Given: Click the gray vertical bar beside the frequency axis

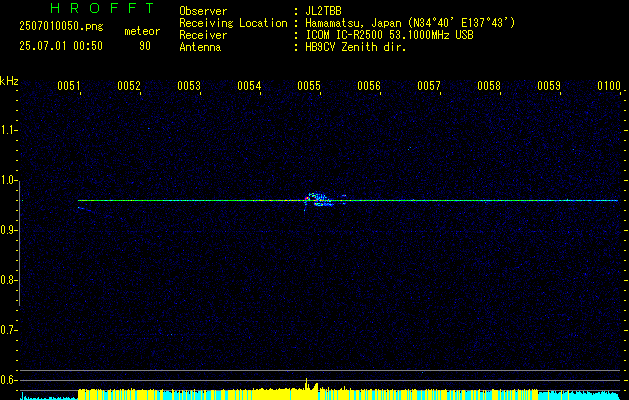Looking at the screenshot, I should pyautogui.click(x=19, y=244).
